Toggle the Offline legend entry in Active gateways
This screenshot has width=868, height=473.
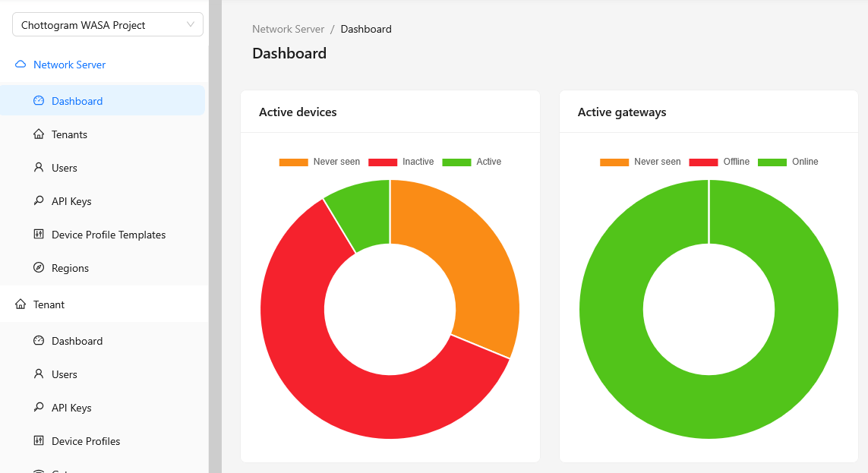click(x=719, y=162)
